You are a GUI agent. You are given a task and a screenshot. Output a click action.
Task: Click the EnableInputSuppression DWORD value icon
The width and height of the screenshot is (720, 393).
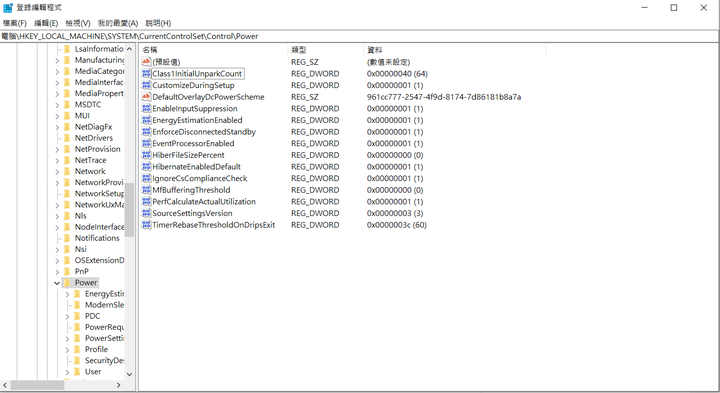point(146,108)
